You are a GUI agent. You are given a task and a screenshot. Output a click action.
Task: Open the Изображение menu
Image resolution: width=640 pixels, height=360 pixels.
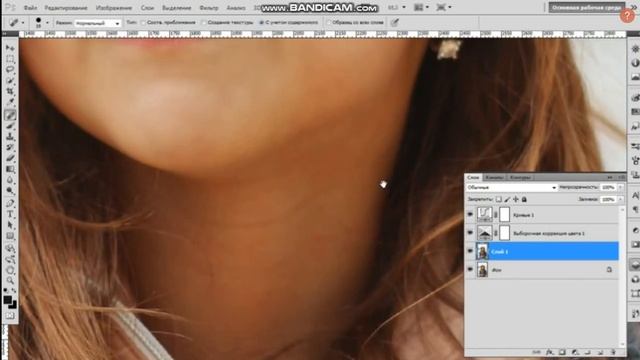pos(114,8)
